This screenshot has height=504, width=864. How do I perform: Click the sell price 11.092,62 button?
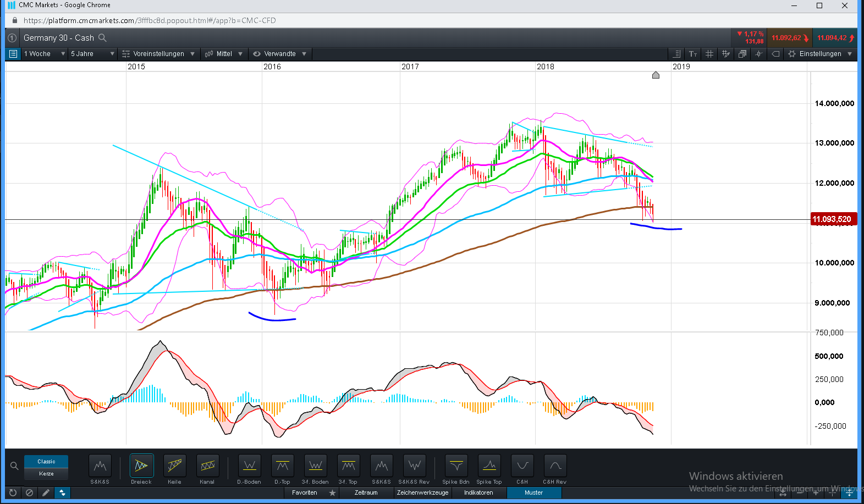(790, 38)
